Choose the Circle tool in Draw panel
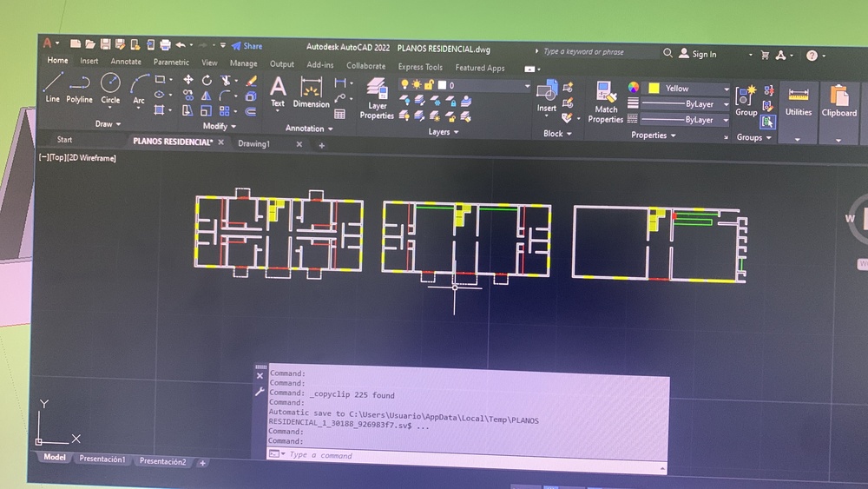The height and width of the screenshot is (489, 868). pyautogui.click(x=110, y=87)
